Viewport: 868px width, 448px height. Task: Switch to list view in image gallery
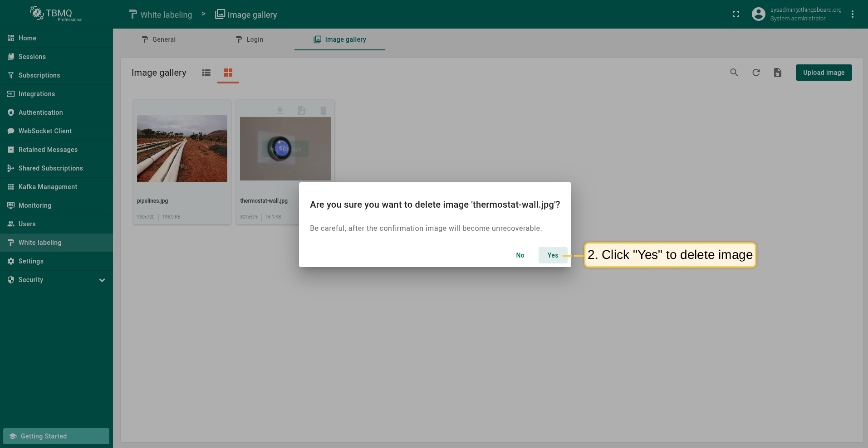point(206,73)
